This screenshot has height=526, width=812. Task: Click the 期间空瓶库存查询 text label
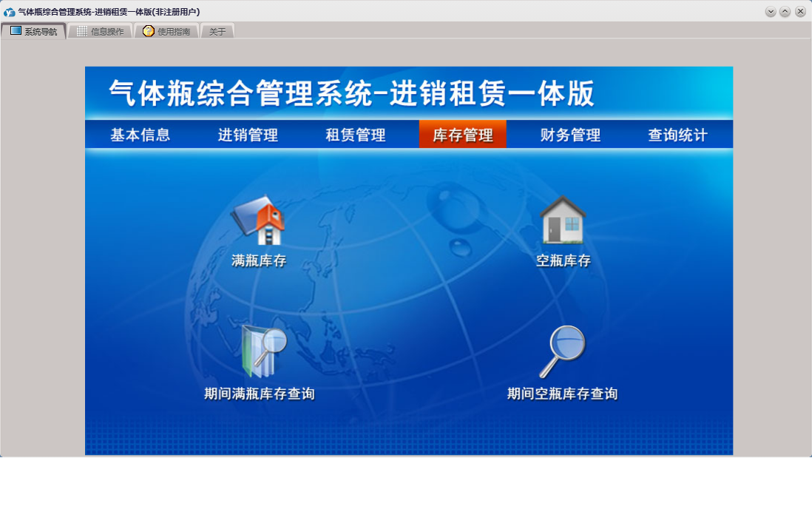tap(562, 394)
